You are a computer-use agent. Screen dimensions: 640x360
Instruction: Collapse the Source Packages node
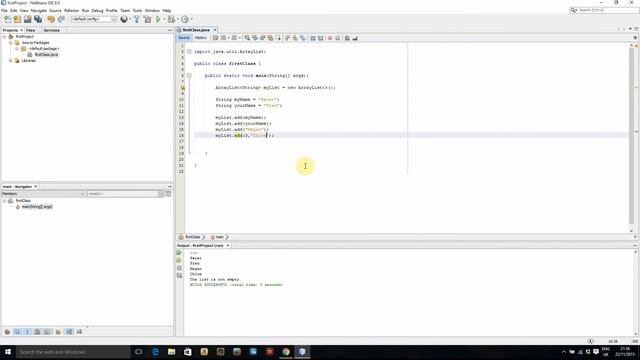(11, 42)
